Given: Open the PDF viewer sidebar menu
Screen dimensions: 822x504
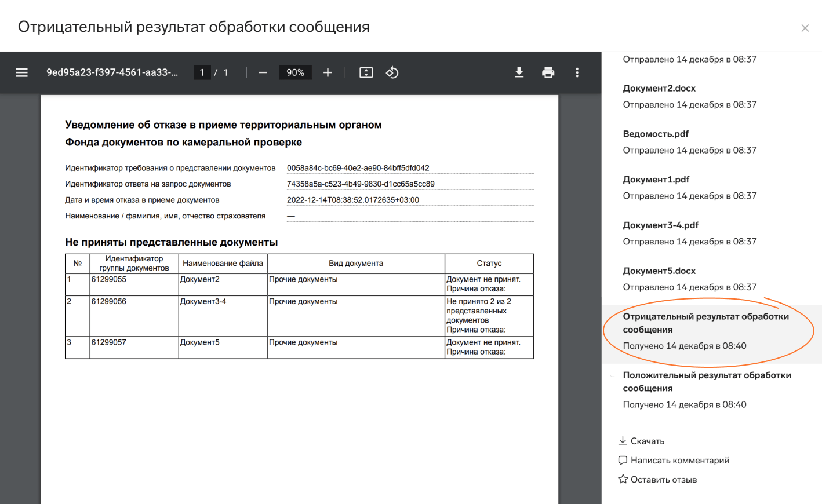Looking at the screenshot, I should click(x=21, y=72).
